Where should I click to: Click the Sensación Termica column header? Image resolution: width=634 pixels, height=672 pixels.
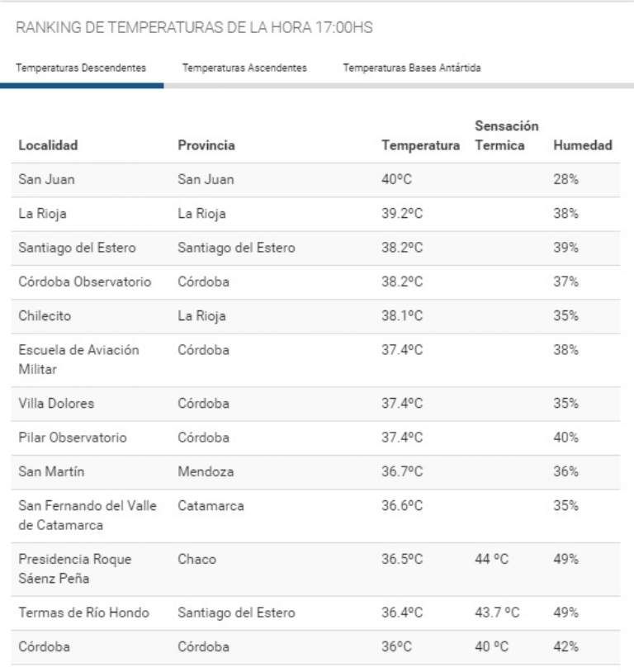pos(506,135)
